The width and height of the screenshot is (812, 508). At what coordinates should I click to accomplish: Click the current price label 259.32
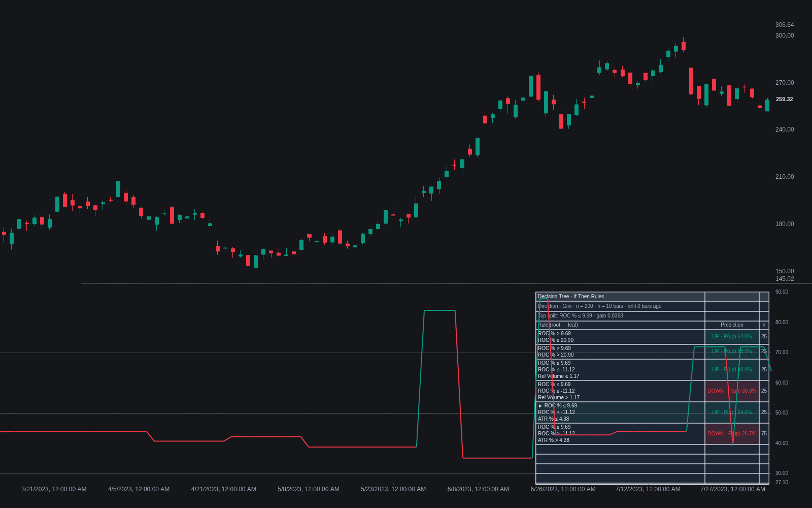click(x=784, y=99)
